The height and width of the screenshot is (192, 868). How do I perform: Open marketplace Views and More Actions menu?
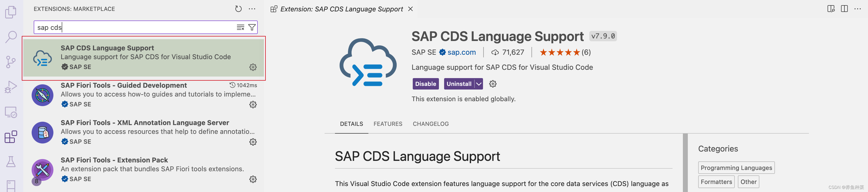click(252, 9)
